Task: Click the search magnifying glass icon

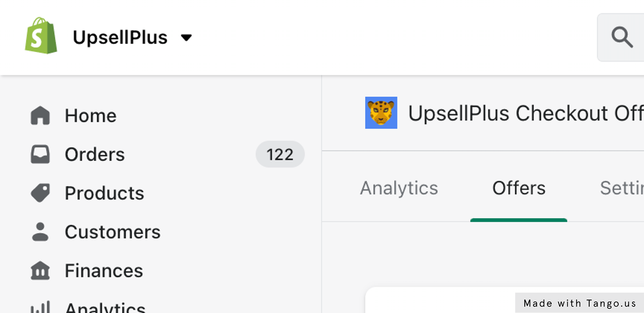Action: [x=622, y=38]
